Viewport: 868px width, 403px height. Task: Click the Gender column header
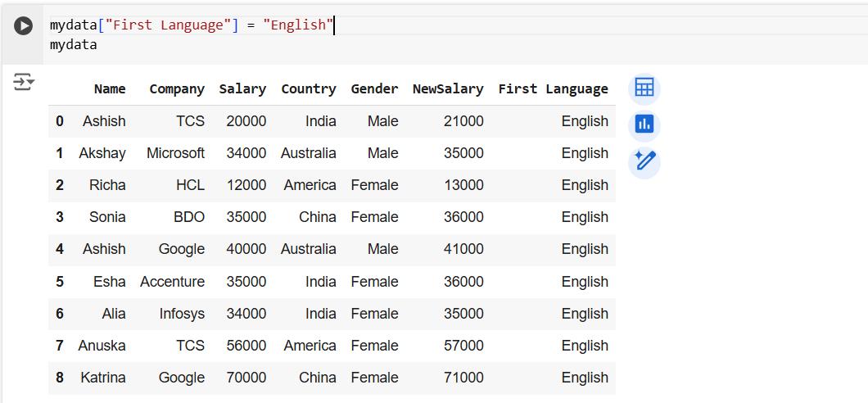(x=374, y=88)
